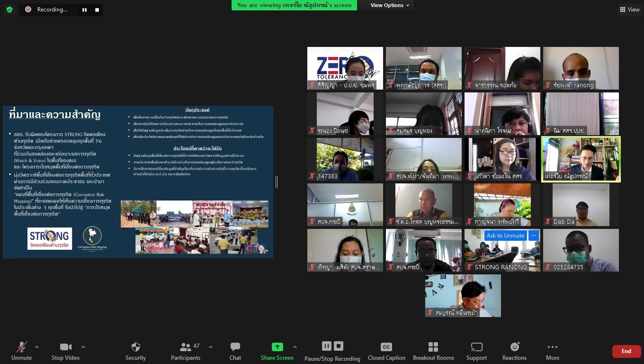Click the Support icon

[476, 347]
